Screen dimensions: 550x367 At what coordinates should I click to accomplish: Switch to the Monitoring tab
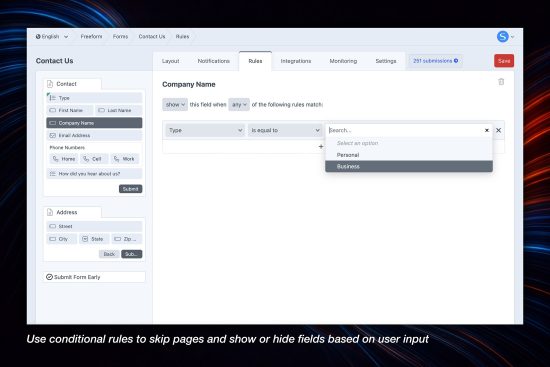coord(343,61)
